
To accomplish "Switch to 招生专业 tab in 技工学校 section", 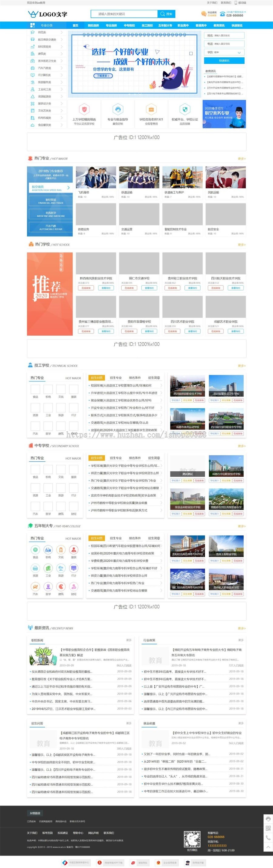I will click(x=116, y=378).
